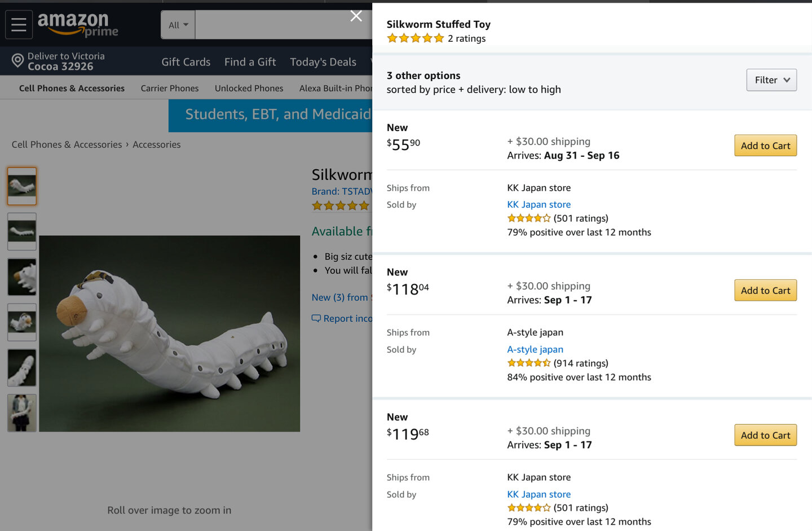Click the Amazon Prime logo

click(78, 25)
